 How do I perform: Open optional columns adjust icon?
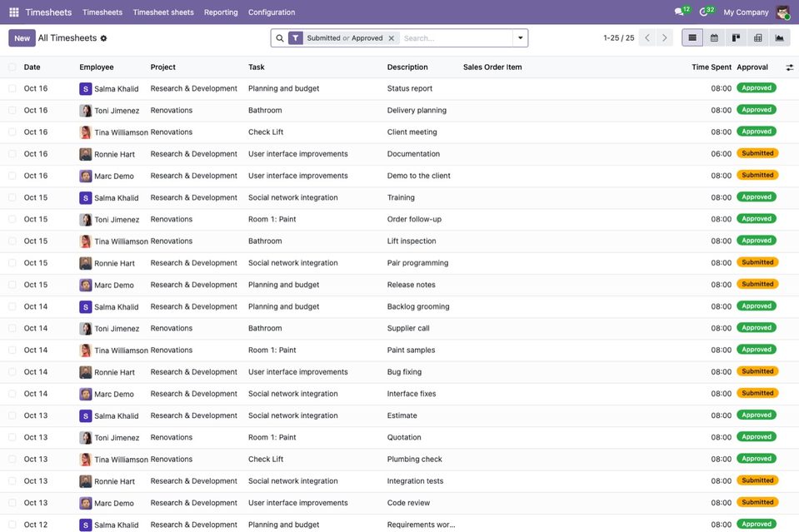point(789,67)
